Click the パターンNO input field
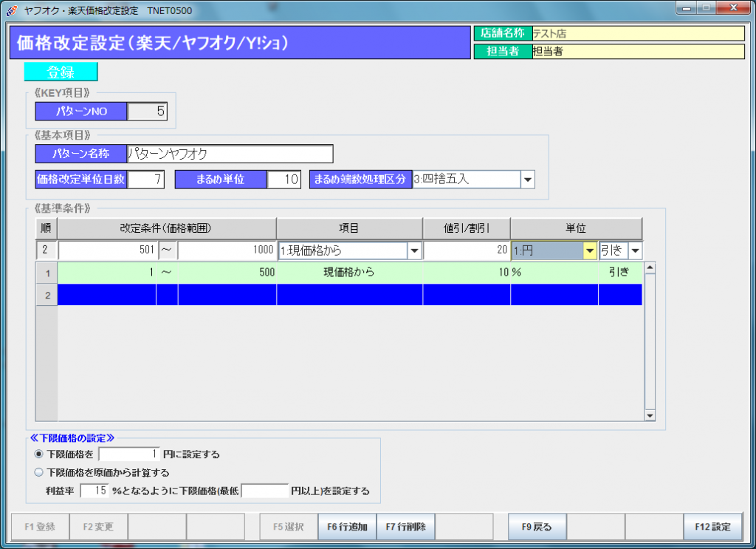This screenshot has width=756, height=549. pyautogui.click(x=147, y=112)
